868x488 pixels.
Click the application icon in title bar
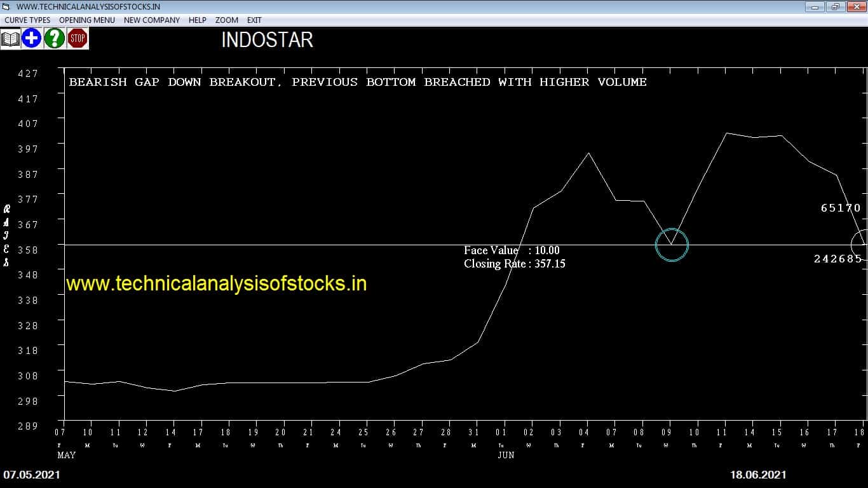coord(6,6)
